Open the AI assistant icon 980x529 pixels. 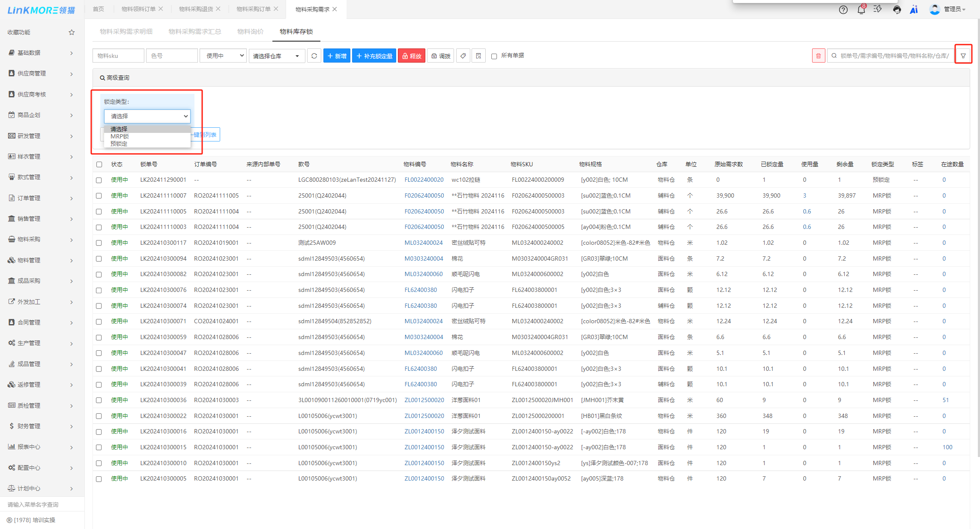[x=914, y=9]
